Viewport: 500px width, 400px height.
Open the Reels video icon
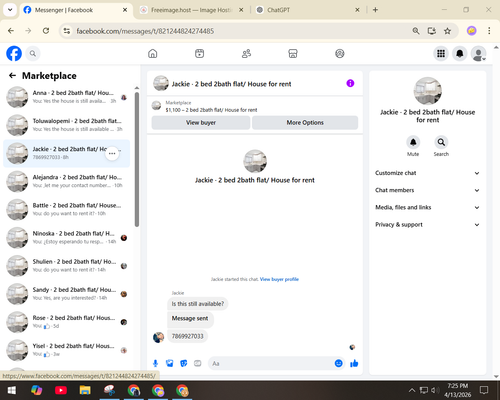tap(199, 53)
